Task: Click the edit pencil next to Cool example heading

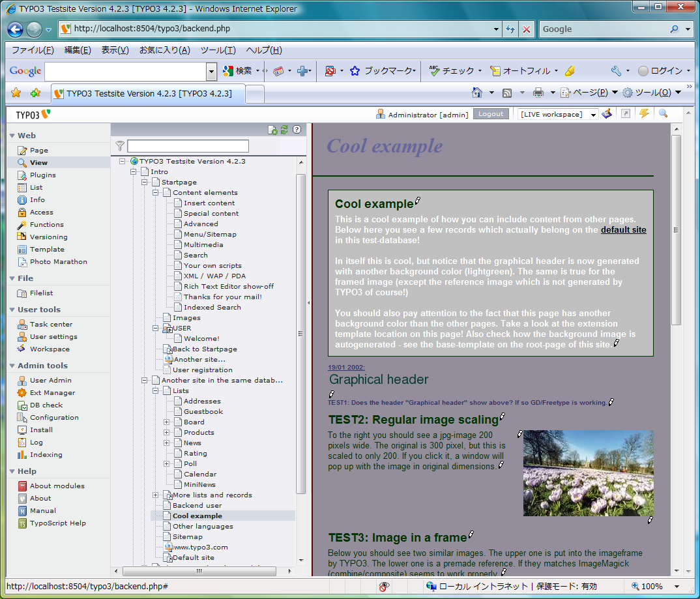Action: pos(418,201)
